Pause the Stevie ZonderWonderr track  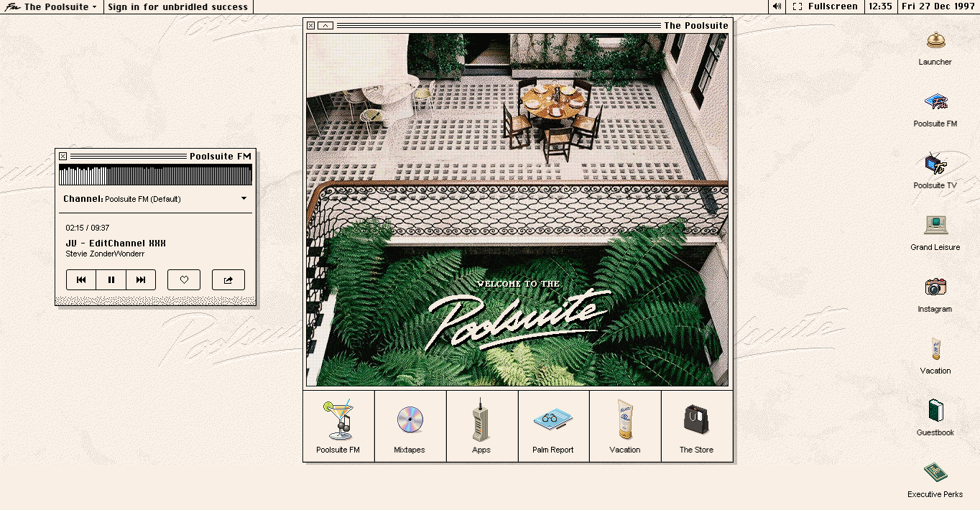tap(111, 279)
